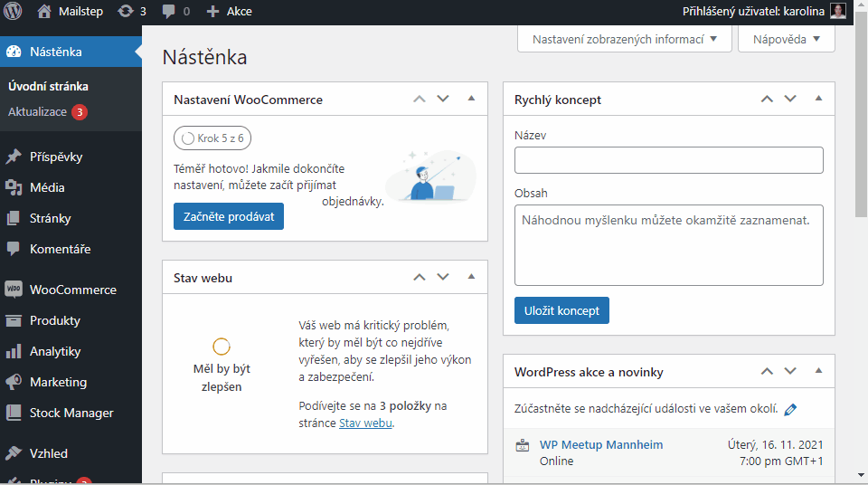Click the WP Meetup event icon
Screen dimensions: 868x485
pos(523,446)
